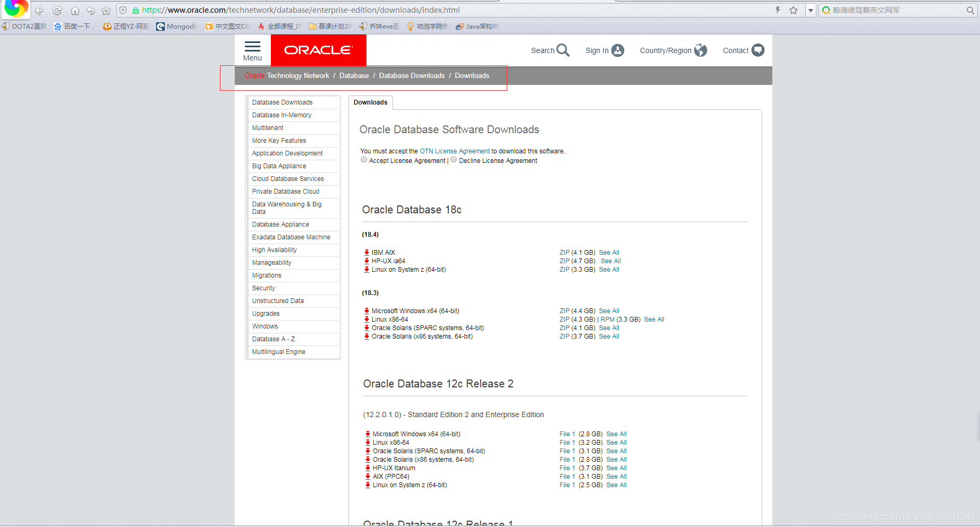The height and width of the screenshot is (527, 980).
Task: Click Oracle Technology Network breadcrumb
Action: point(287,76)
